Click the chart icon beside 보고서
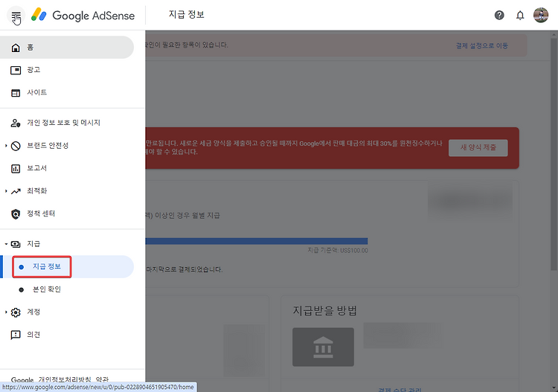This screenshot has height=392, width=558. pyautogui.click(x=16, y=169)
